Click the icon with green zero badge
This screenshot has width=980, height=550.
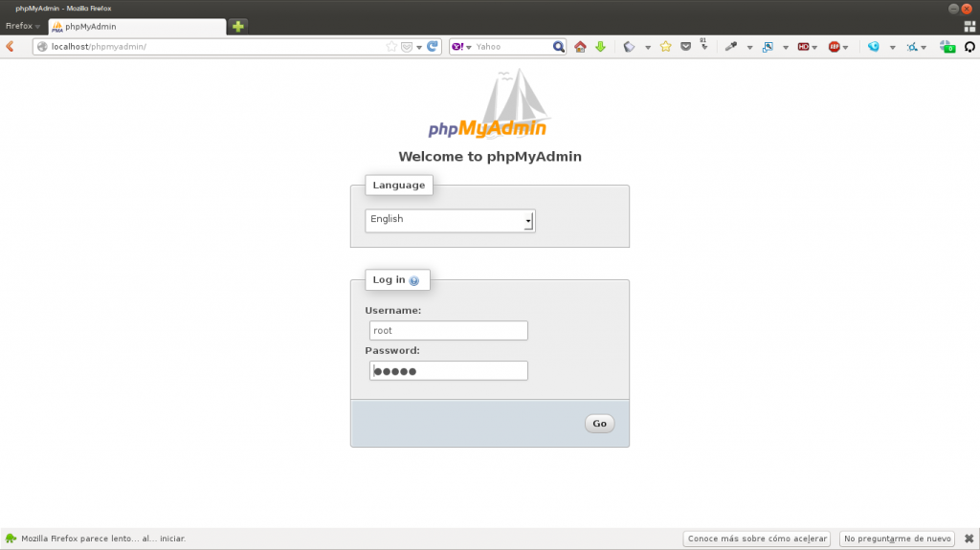(x=947, y=47)
